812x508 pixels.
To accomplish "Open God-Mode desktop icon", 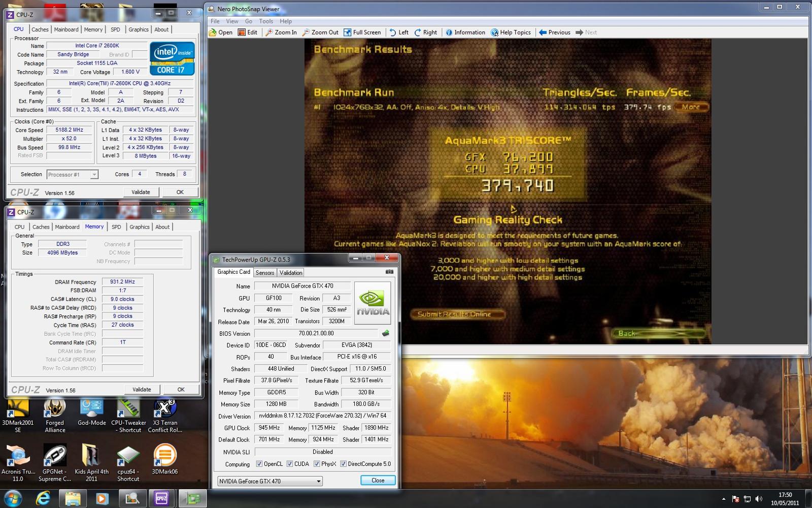I will [92, 413].
